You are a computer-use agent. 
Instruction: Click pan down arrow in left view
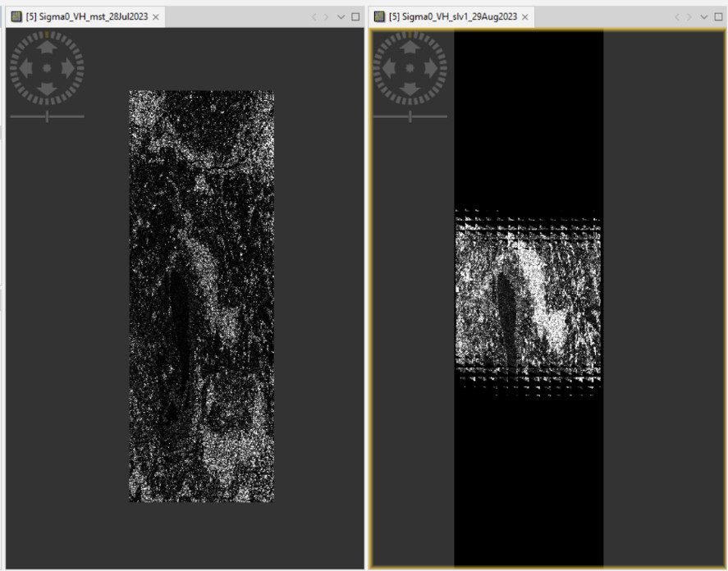[47, 87]
